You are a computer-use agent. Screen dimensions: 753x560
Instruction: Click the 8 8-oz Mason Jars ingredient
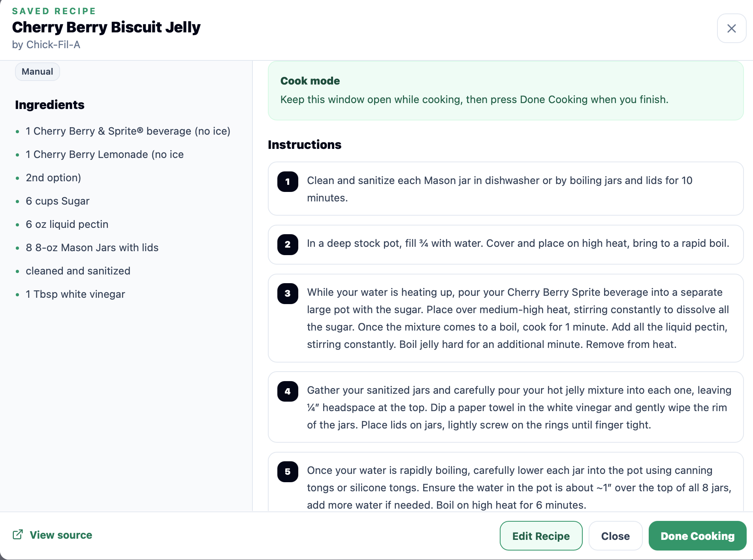tap(92, 248)
